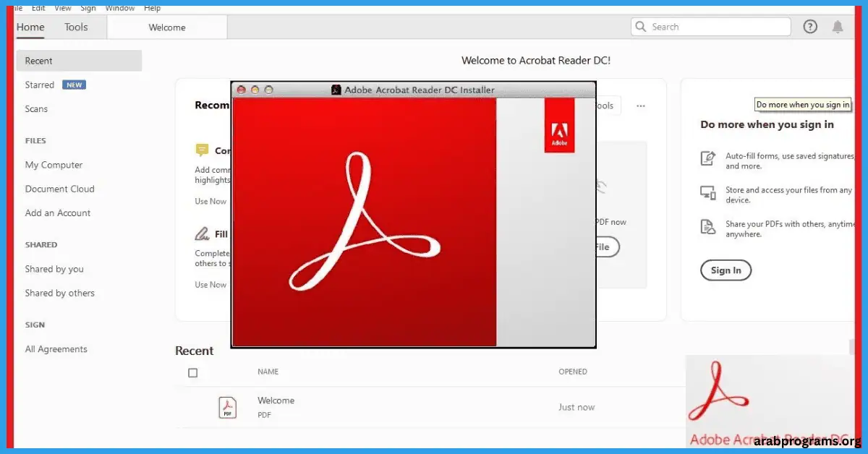Click the Comment speech bubble icon

202,150
